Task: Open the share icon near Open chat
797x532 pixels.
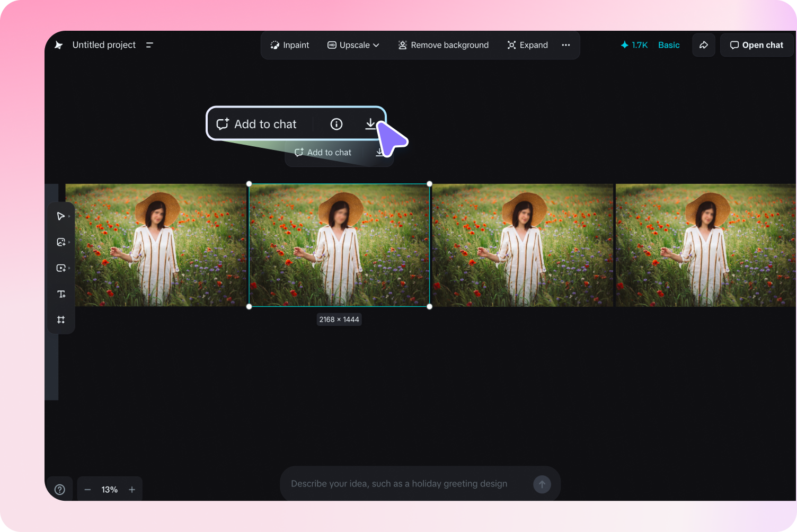Action: (704, 45)
